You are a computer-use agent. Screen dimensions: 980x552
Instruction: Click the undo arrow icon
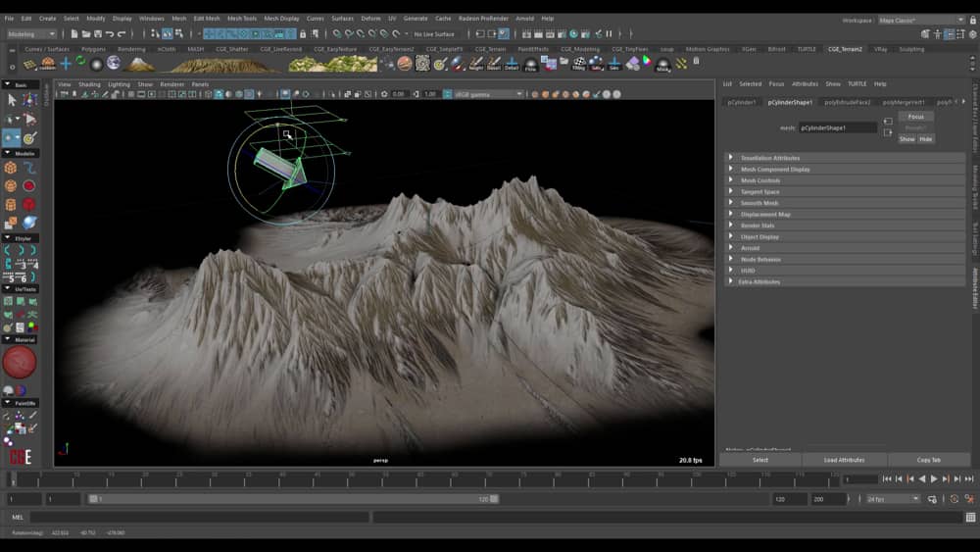(x=112, y=34)
